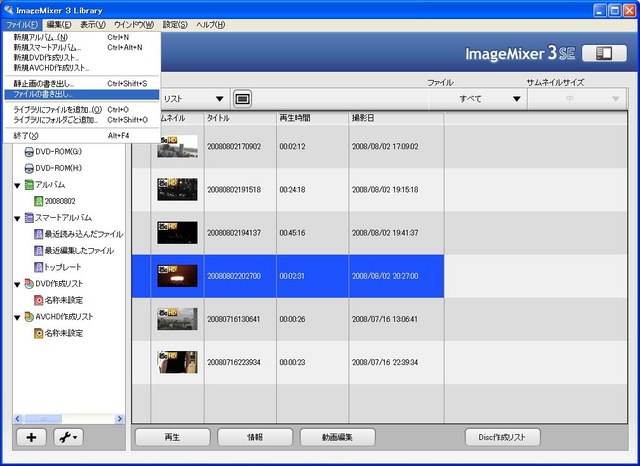Click the sidebar horizontal scrollbar thumb
The height and width of the screenshot is (466, 640).
tap(42, 419)
